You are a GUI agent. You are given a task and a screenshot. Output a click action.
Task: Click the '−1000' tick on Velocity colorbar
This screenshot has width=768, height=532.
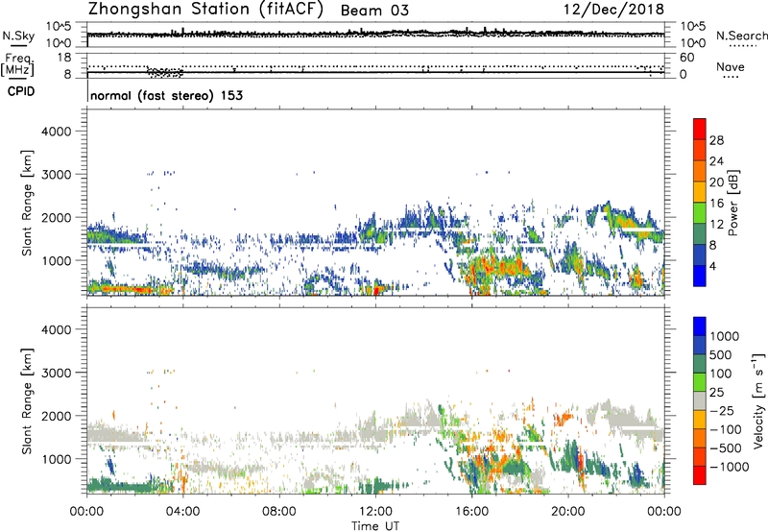pos(730,467)
